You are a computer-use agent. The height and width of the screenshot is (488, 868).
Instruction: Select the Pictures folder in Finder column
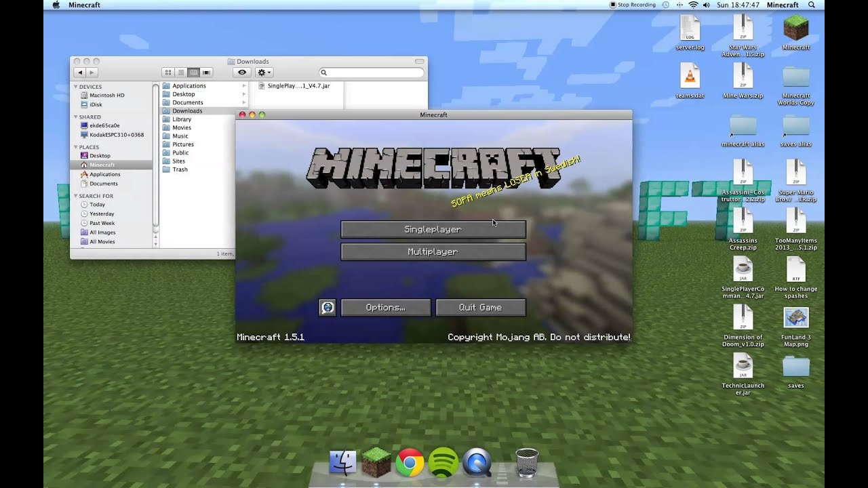178,144
